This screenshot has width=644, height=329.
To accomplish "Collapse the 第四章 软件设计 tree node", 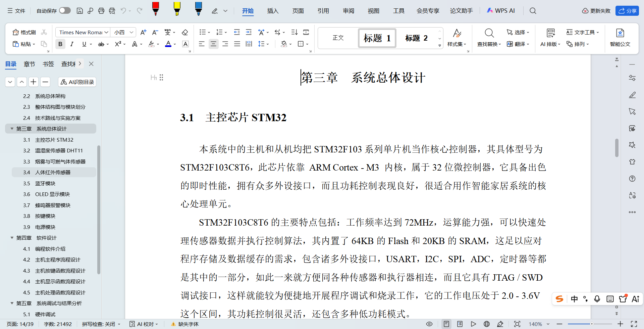I will tap(12, 238).
